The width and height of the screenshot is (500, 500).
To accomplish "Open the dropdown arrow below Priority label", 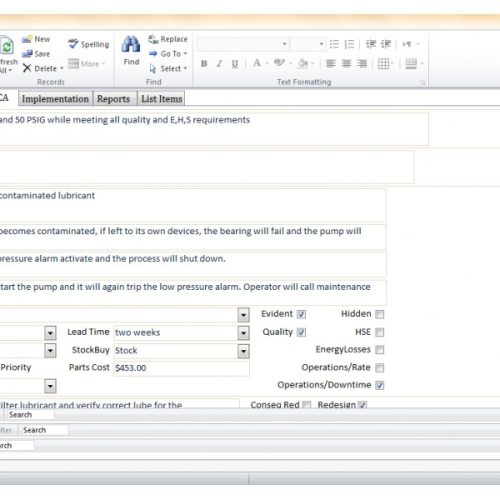I will tap(50, 386).
